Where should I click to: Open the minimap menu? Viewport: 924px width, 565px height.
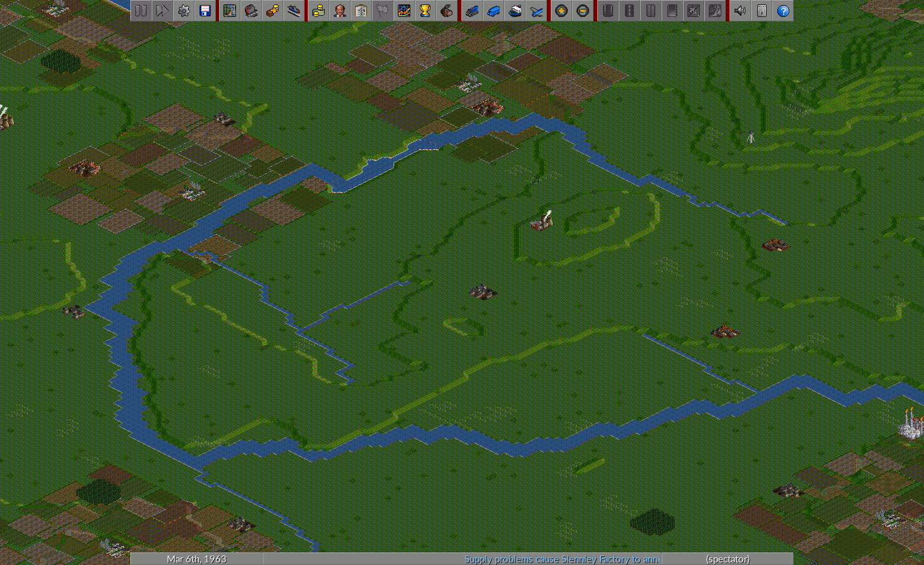pyautogui.click(x=230, y=11)
